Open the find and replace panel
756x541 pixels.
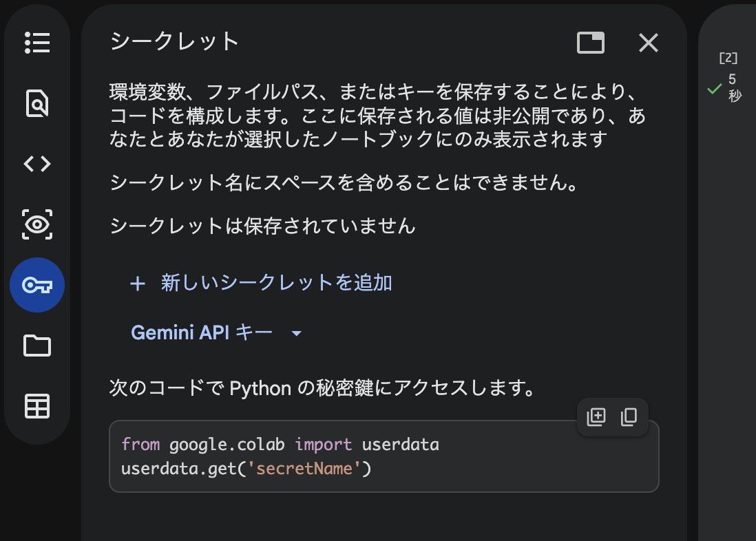pos(37,103)
